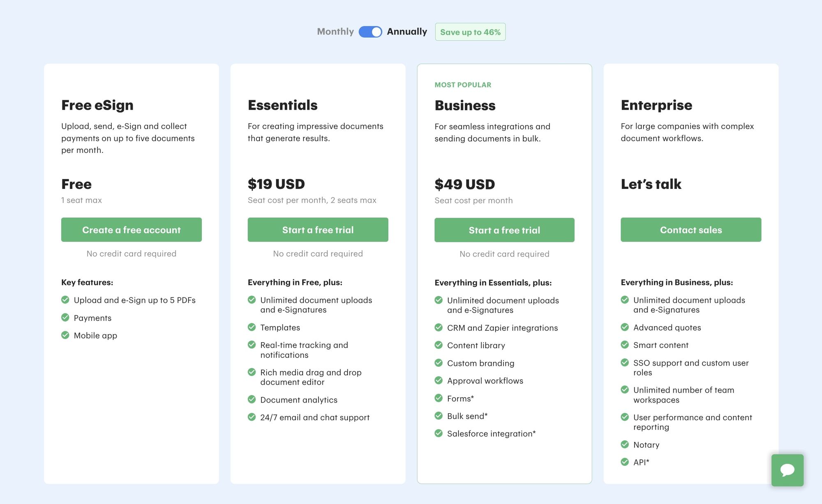The image size is (822, 504).
Task: Click checkmark icon next to Smart content
Action: [x=625, y=345]
